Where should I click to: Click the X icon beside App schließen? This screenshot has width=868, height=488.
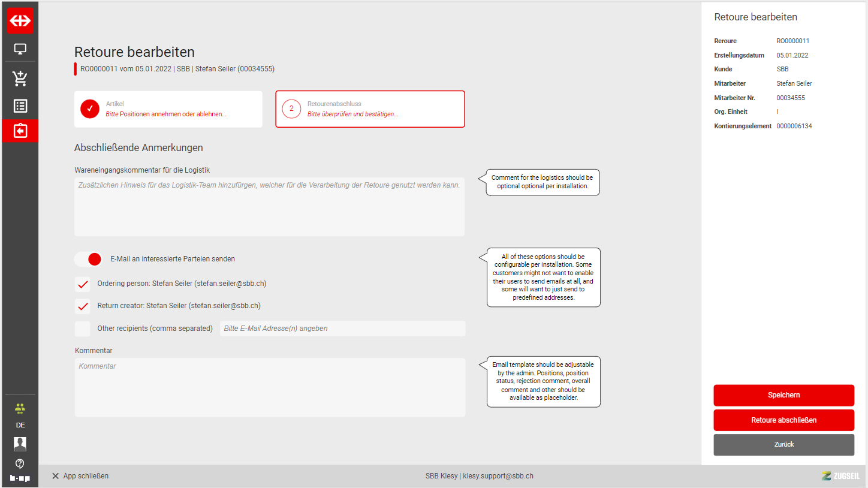click(x=55, y=476)
